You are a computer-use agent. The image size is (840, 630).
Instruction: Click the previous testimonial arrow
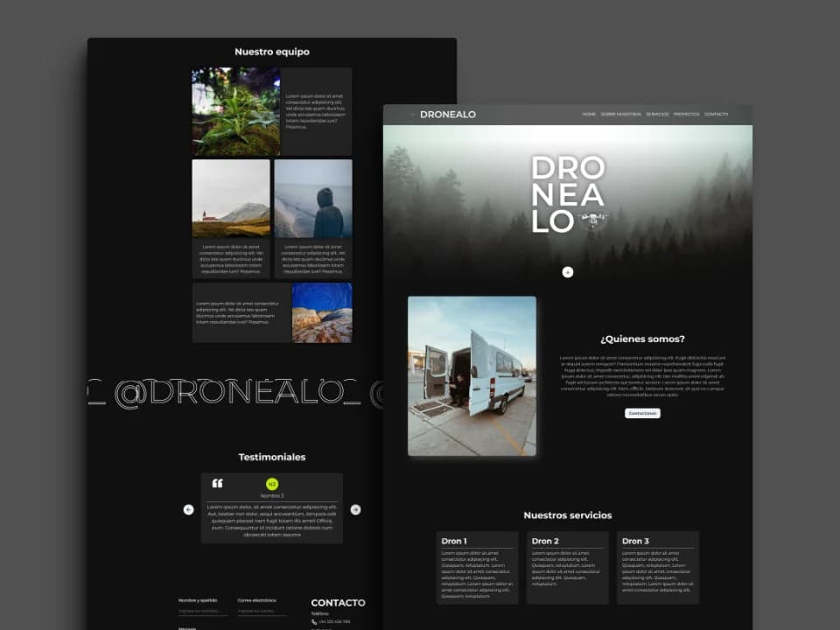click(189, 509)
